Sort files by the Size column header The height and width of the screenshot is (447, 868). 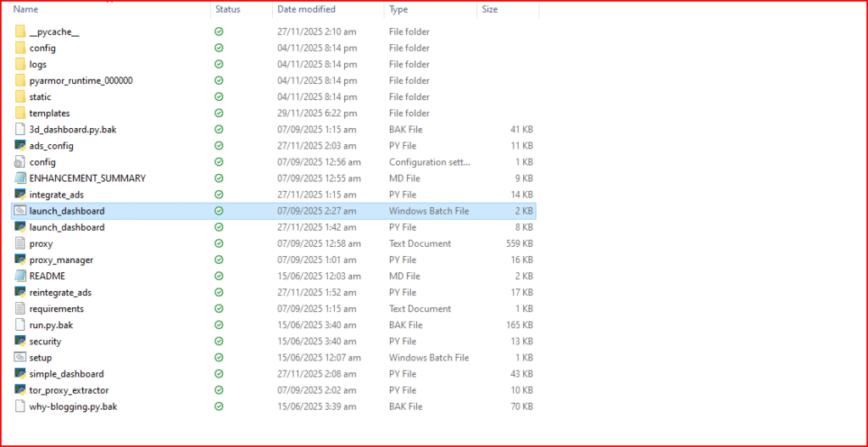(489, 9)
